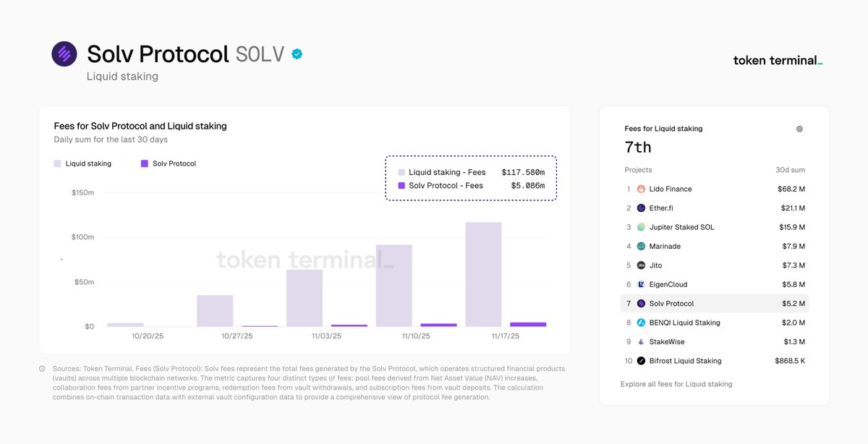The height and width of the screenshot is (444, 868).
Task: Click the Liquid staking subtitle under Solv Protocol
Action: (x=122, y=76)
